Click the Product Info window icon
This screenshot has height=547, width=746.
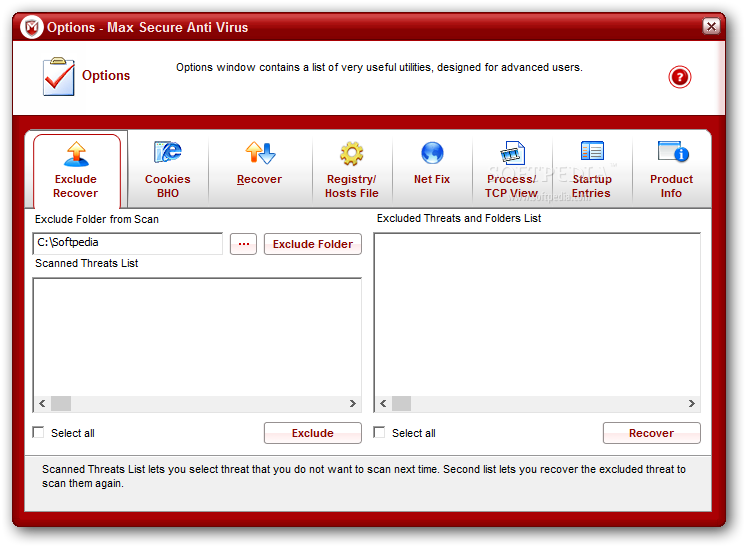point(673,151)
